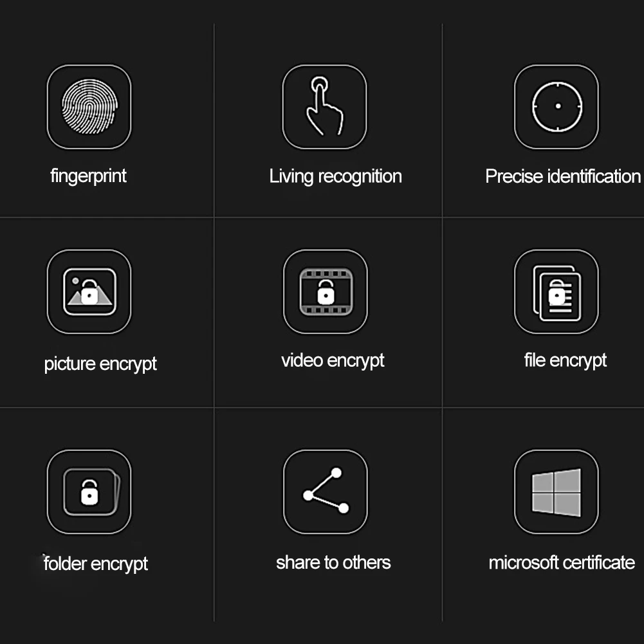Image resolution: width=644 pixels, height=644 pixels.
Task: Click the "picture encrypt" caption
Action: pos(100,364)
